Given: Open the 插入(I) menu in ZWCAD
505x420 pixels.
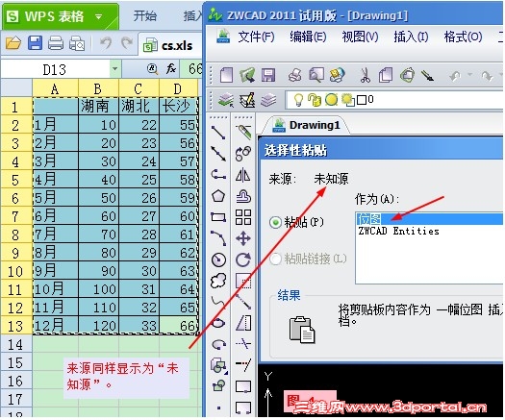Looking at the screenshot, I should point(411,37).
